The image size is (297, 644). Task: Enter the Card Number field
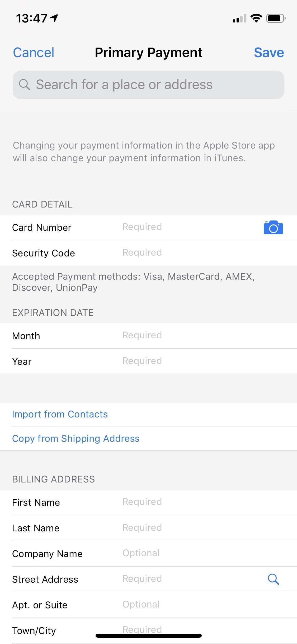click(185, 227)
